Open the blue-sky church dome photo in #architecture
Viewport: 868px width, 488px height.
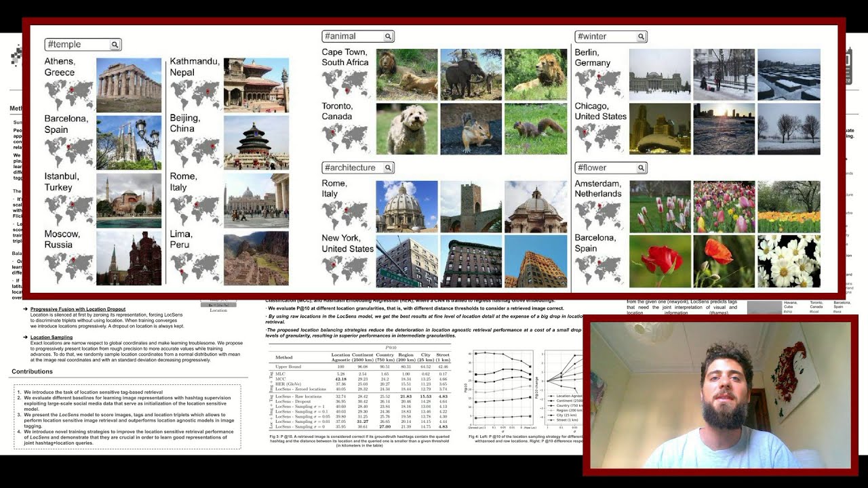pyautogui.click(x=407, y=207)
